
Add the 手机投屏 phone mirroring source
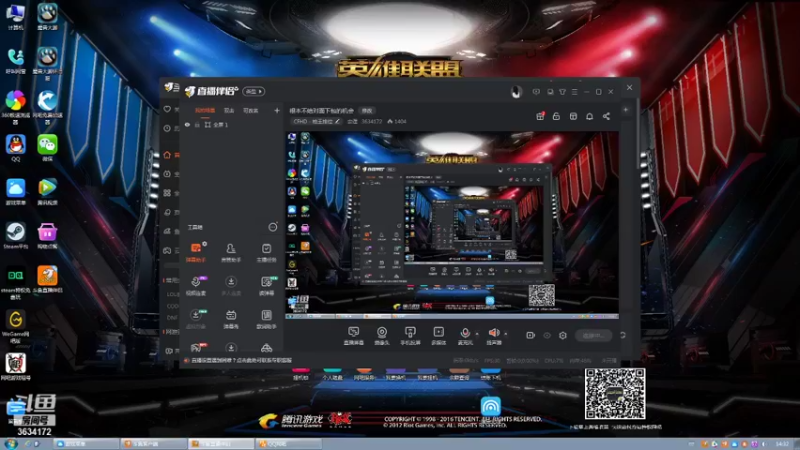point(410,336)
